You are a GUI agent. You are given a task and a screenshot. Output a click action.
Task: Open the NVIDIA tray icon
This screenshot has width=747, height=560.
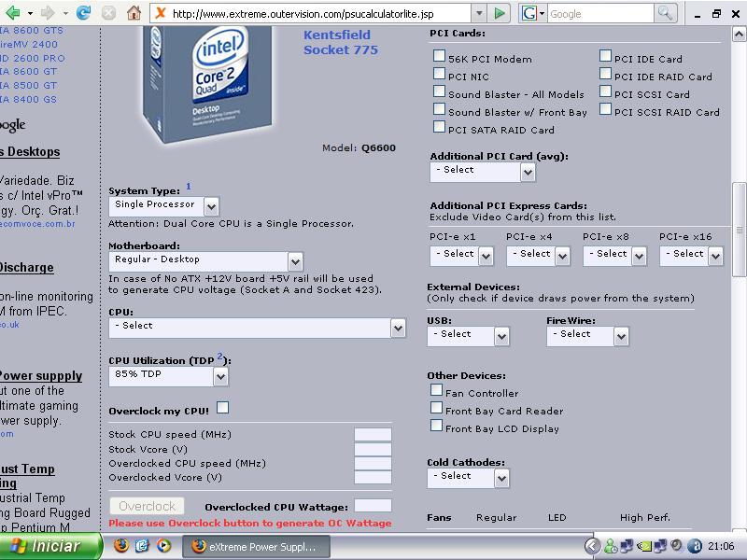(644, 546)
